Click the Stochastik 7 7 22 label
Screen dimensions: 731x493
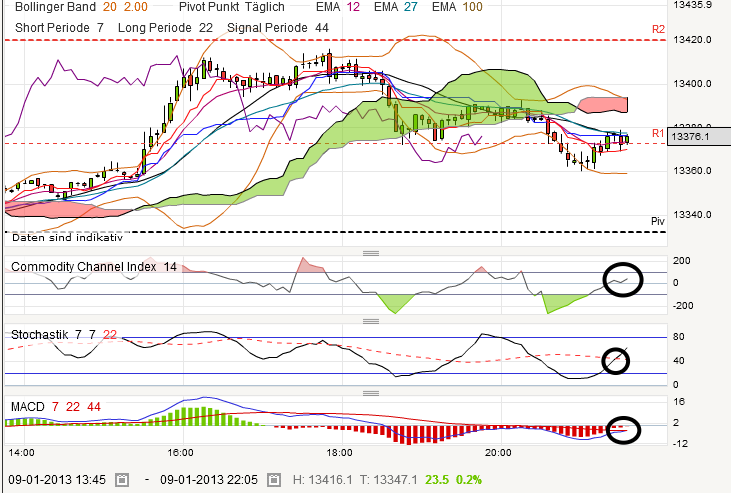click(x=64, y=335)
